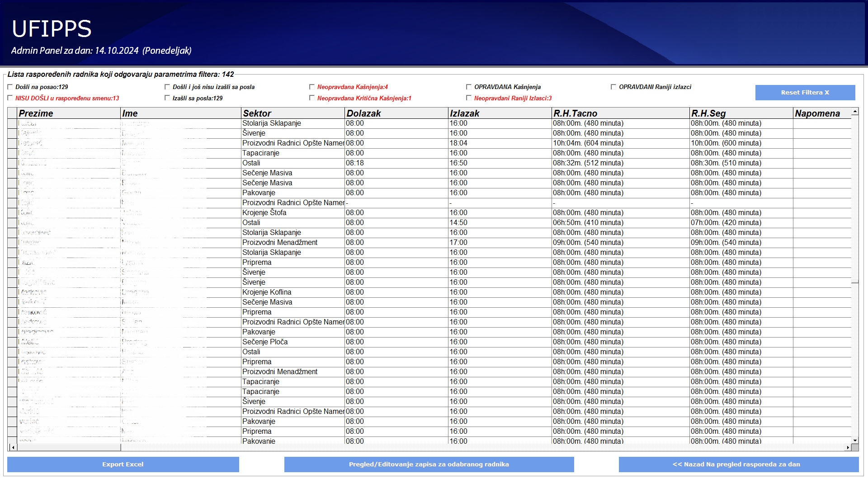Click Izlazak value 16:50
The image size is (868, 488).
(500, 163)
